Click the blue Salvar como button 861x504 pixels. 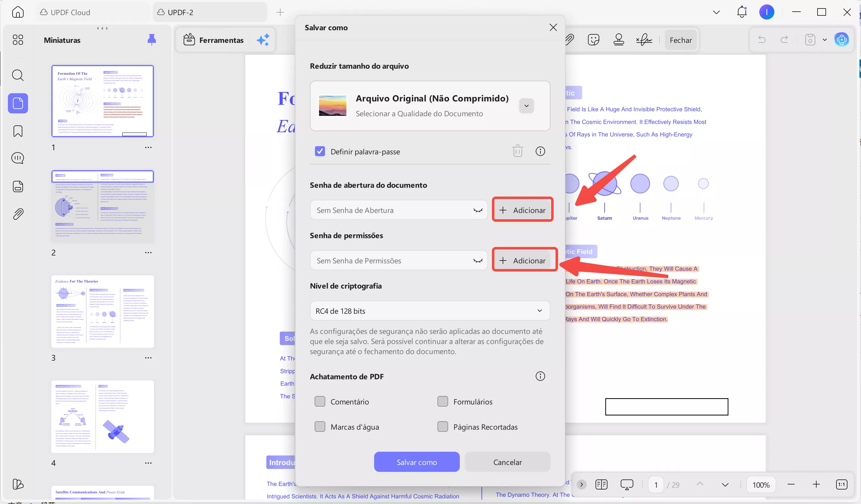pyautogui.click(x=417, y=462)
